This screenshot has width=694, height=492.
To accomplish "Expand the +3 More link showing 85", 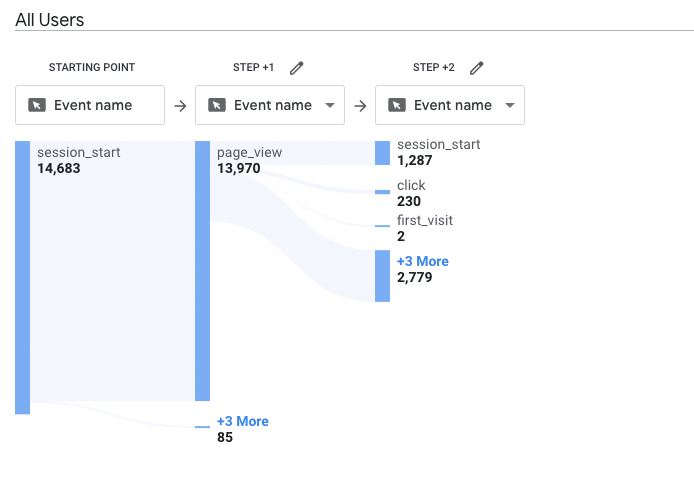I will click(x=243, y=421).
